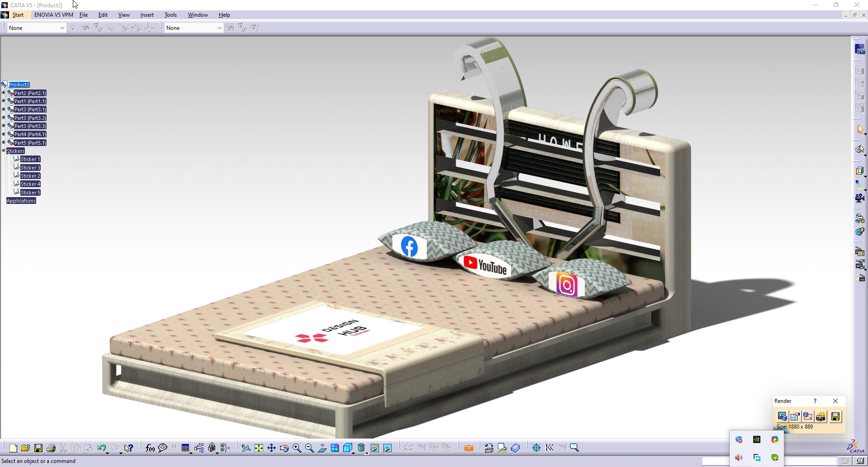Open the View menu

point(124,15)
